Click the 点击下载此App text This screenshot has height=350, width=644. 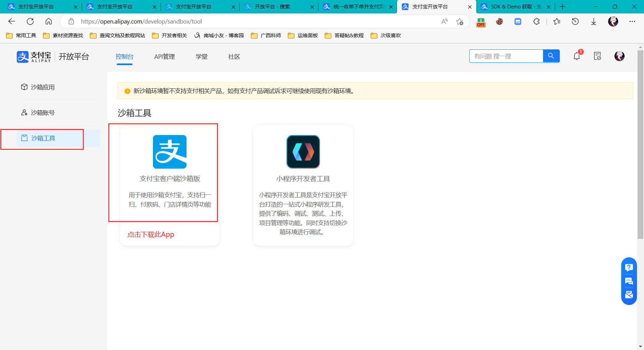tap(151, 234)
